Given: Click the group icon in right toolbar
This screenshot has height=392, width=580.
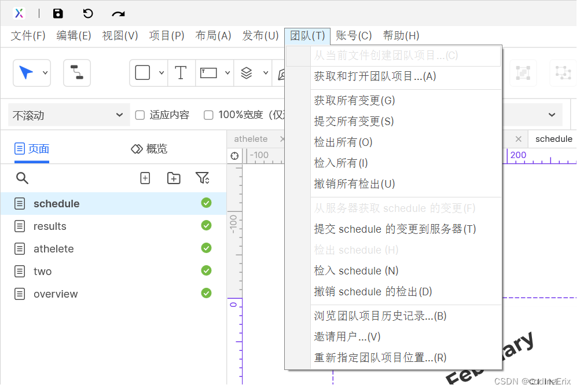Looking at the screenshot, I should click(523, 72).
